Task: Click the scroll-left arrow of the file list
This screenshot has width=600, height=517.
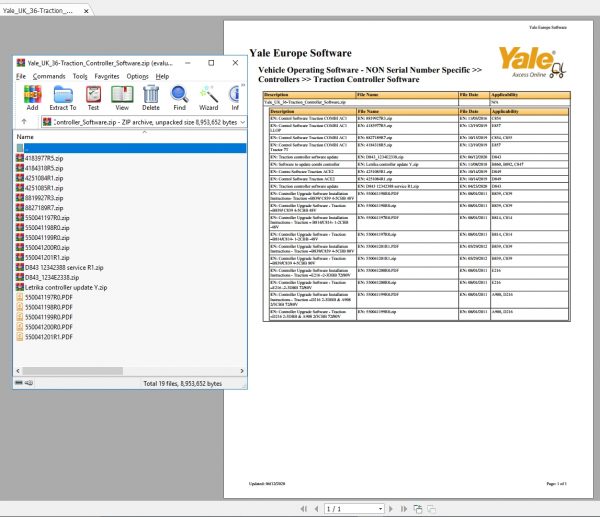Action: 18,371
